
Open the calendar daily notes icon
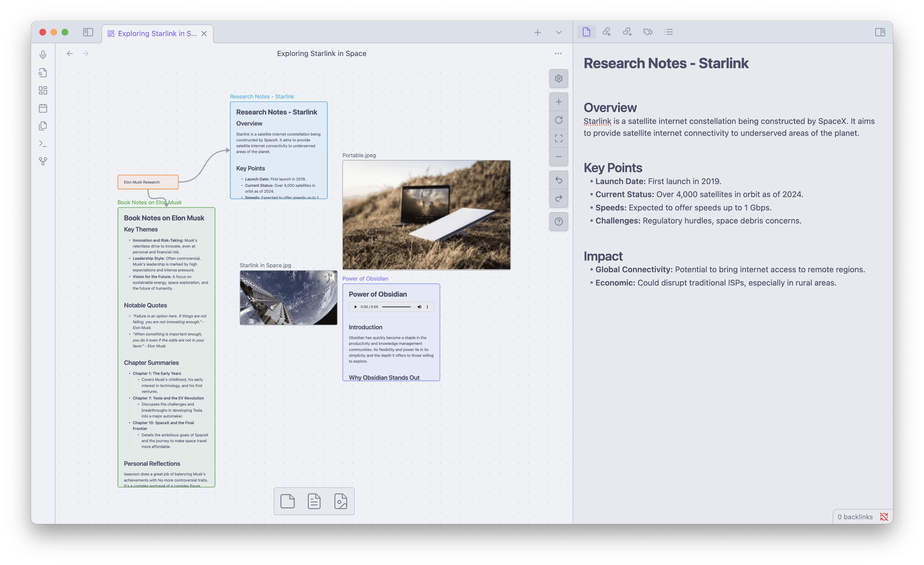(x=43, y=108)
